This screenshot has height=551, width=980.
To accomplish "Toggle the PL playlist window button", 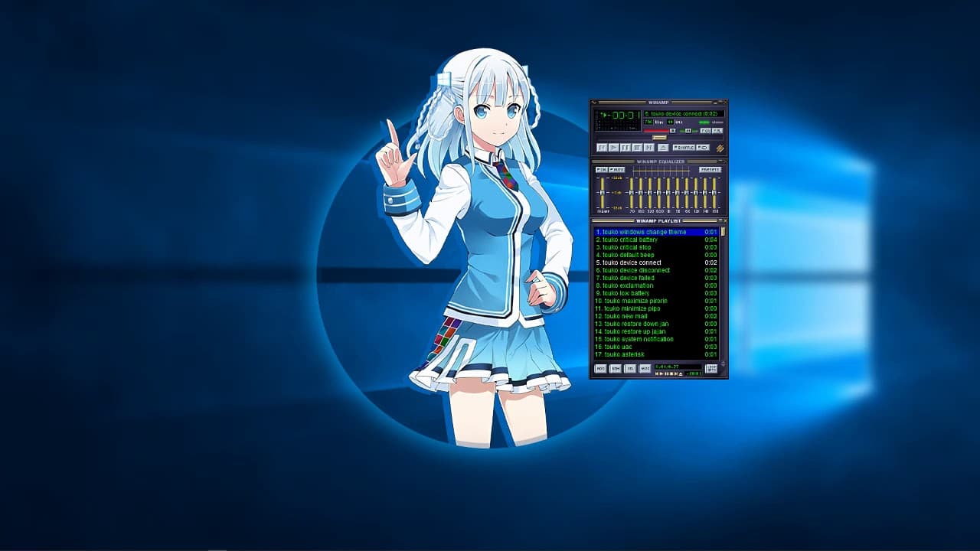I will point(717,131).
